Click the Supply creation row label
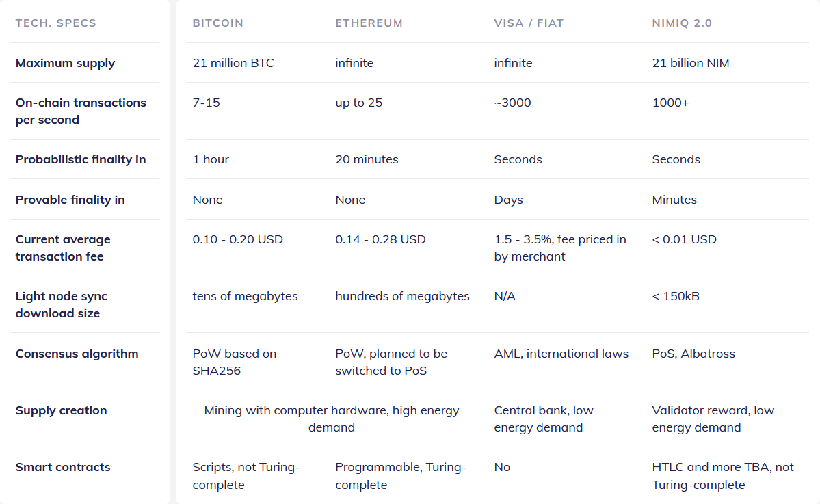The image size is (820, 504). (61, 410)
